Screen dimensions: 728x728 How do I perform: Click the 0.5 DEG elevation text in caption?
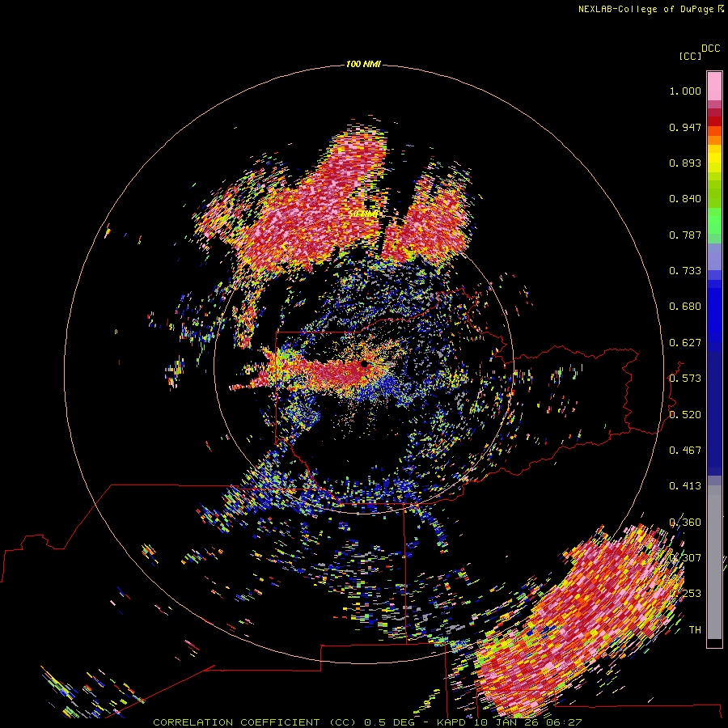click(x=390, y=722)
